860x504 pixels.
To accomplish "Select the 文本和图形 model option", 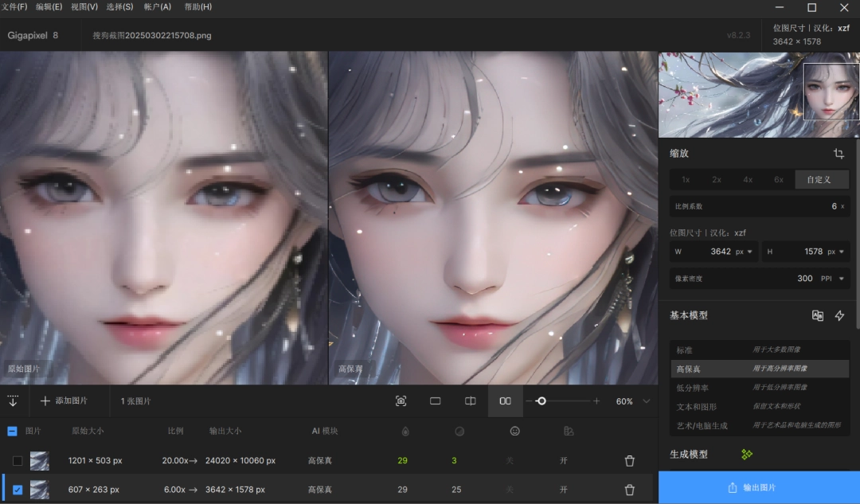I will pos(760,406).
